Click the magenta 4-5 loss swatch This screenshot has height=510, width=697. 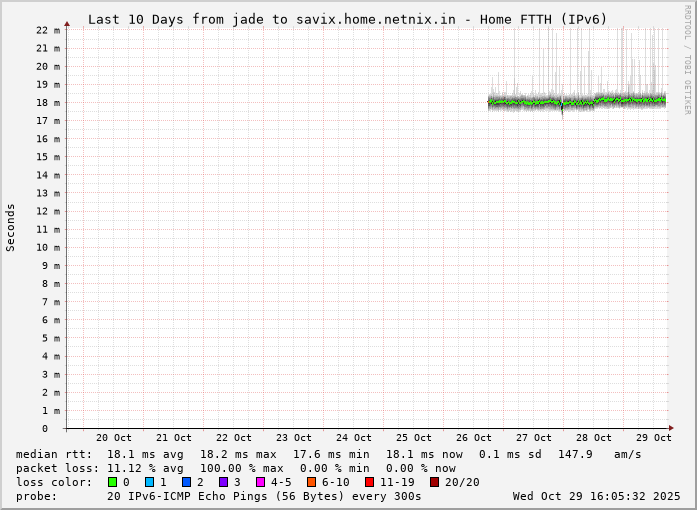tap(261, 482)
